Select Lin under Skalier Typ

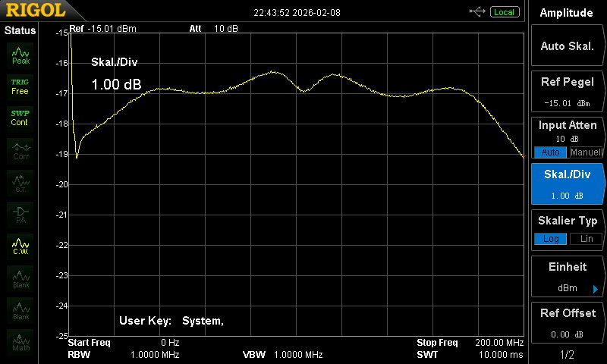586,239
